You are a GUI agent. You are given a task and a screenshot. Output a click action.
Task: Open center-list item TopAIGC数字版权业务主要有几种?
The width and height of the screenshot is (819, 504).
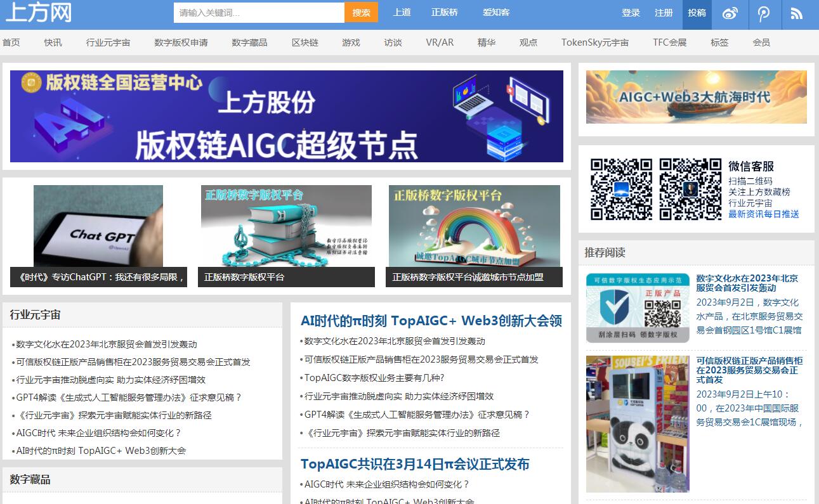coord(374,378)
